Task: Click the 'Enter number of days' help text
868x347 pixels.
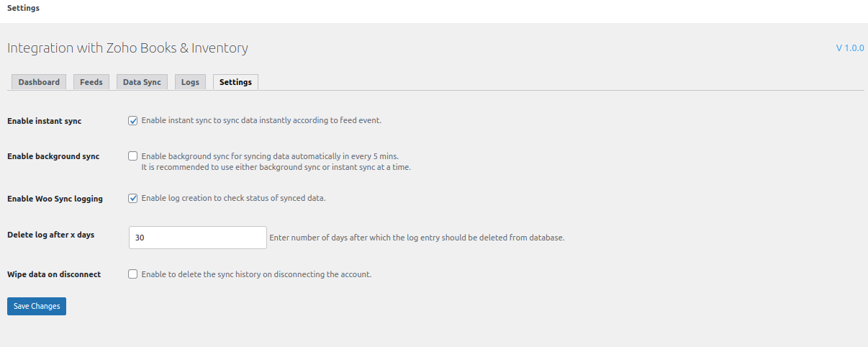Action: [x=416, y=238]
